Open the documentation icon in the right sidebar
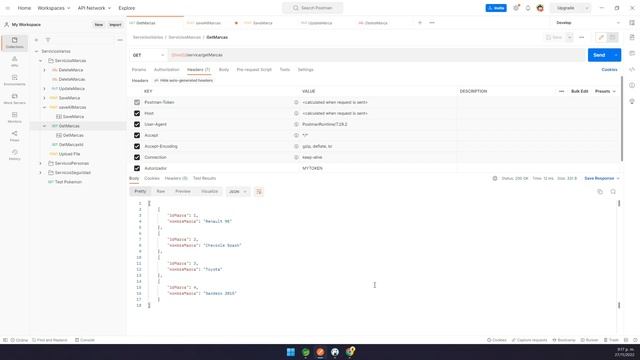The height and width of the screenshot is (360, 640). 632,37
